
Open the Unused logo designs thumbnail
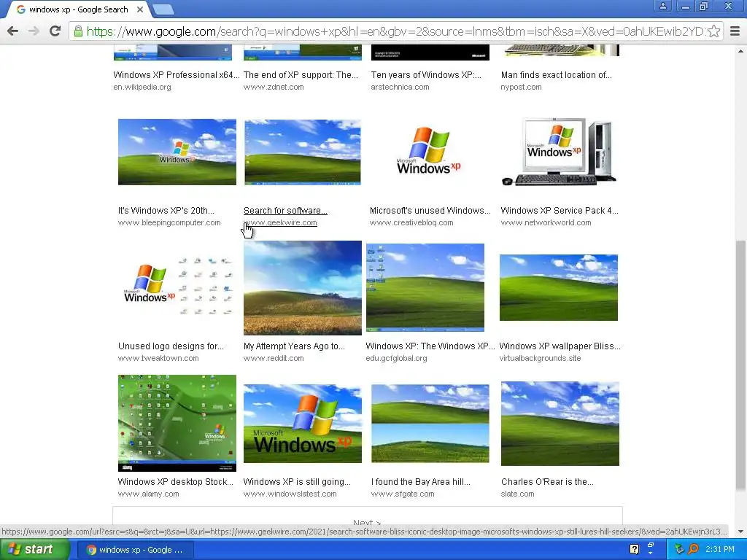[177, 287]
